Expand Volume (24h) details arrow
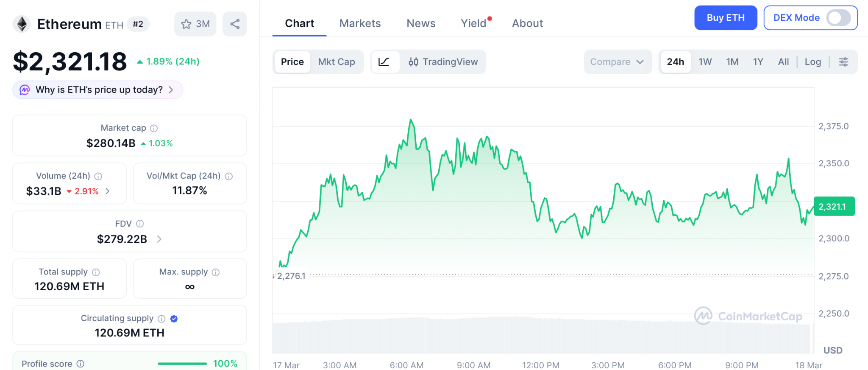The width and height of the screenshot is (868, 370). 108,191
